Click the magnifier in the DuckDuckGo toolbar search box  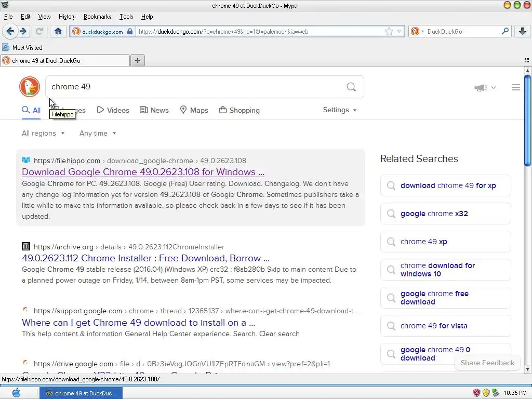pos(505,32)
